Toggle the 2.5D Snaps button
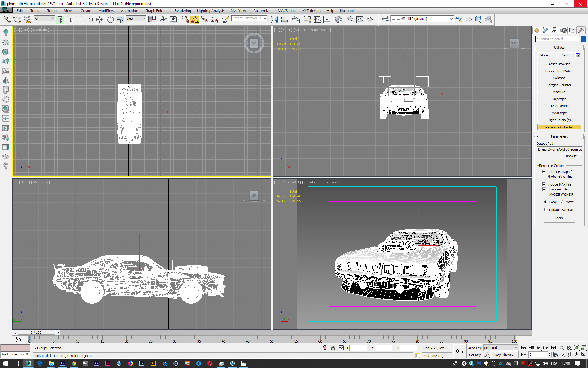The width and height of the screenshot is (588, 368). (x=185, y=20)
